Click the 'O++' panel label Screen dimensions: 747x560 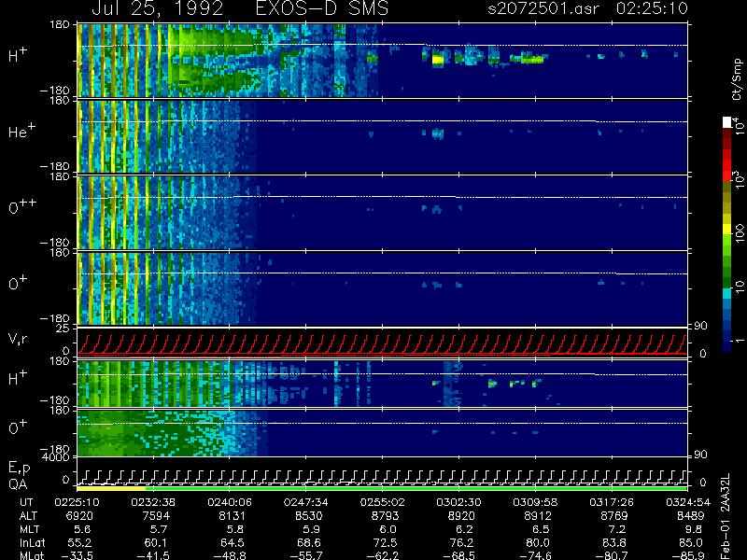pyautogui.click(x=22, y=206)
